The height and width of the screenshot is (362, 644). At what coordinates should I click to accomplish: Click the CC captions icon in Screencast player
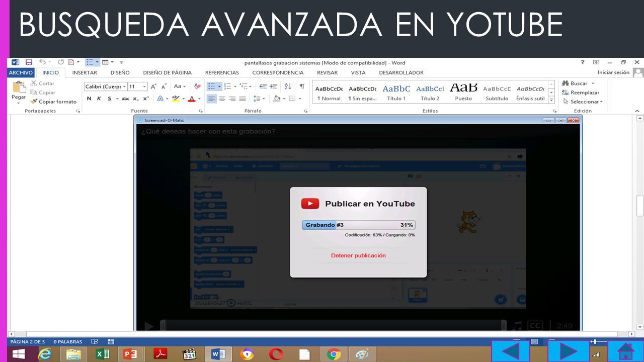pyautogui.click(x=534, y=326)
